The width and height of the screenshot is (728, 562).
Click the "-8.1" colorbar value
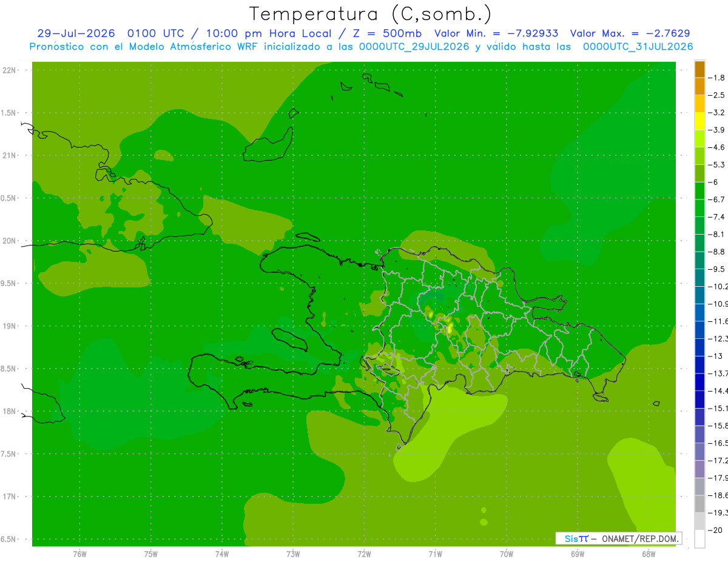[x=716, y=234]
